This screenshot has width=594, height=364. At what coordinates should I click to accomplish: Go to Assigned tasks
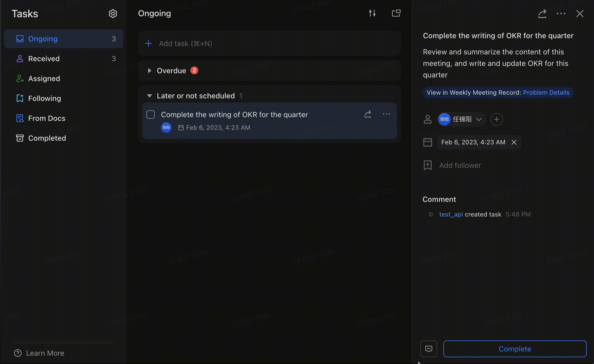pos(64,78)
